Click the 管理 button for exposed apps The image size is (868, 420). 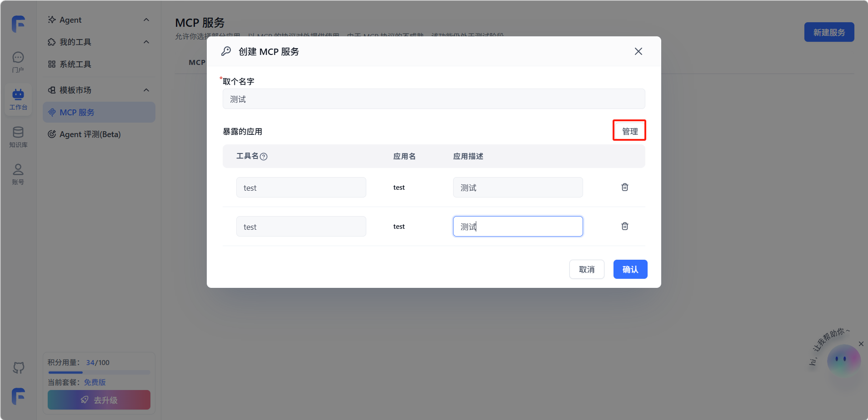point(629,131)
